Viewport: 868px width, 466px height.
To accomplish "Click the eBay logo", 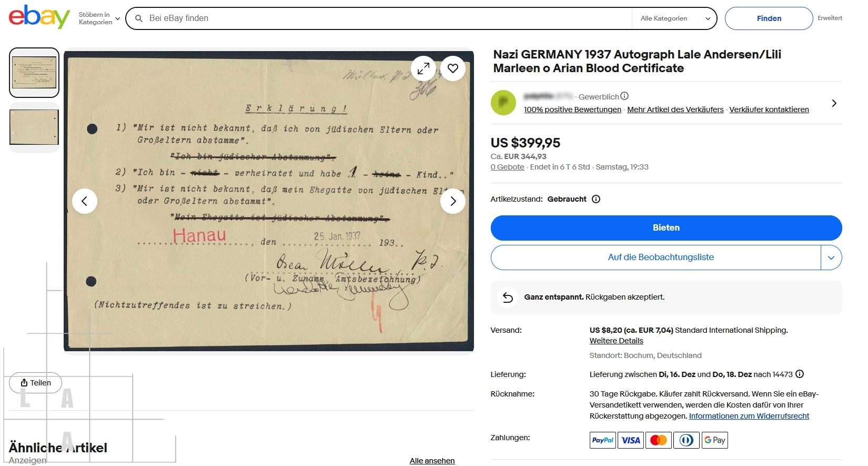I will pyautogui.click(x=39, y=17).
